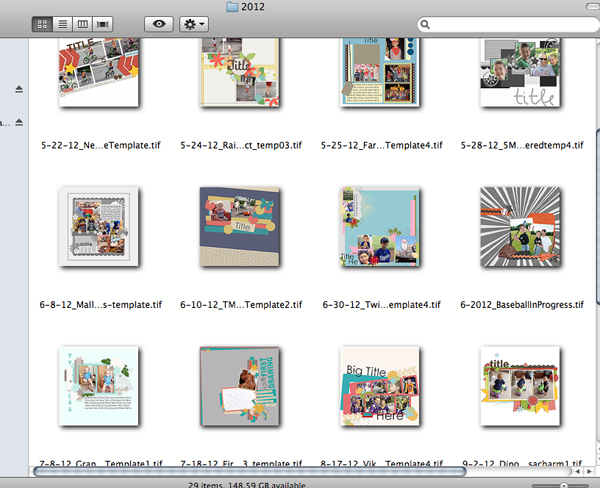Select the 5-22-12_Ne...eTemplate.tif thumbnail
The height and width of the screenshot is (488, 600).
(x=99, y=72)
